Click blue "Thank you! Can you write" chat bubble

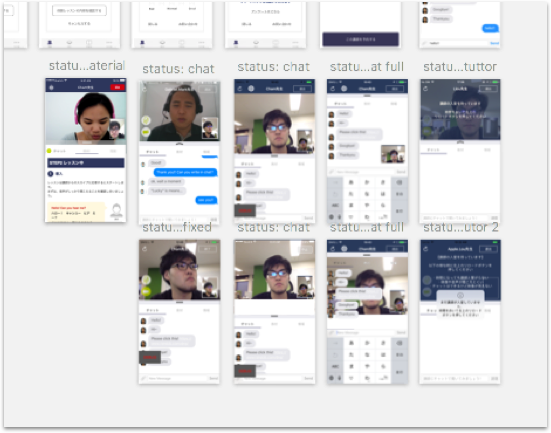[x=185, y=172]
